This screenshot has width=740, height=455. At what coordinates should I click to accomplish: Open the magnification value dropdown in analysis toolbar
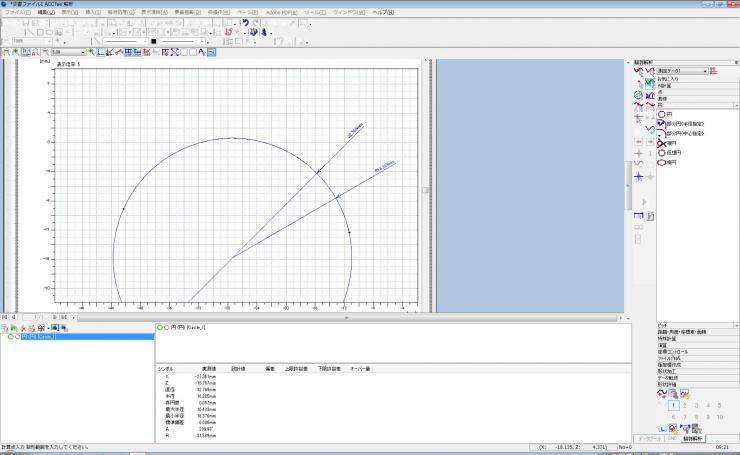coord(68,52)
